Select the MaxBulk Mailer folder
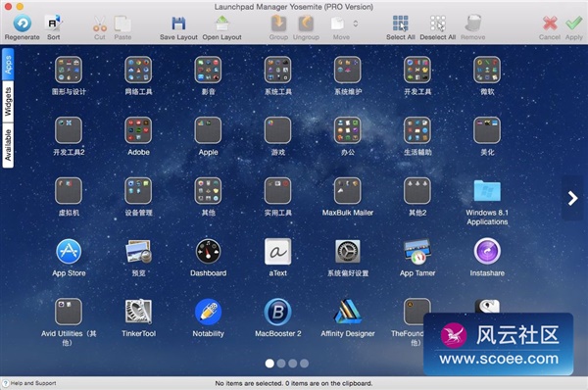Viewport: 588px width, 390px height. [348, 190]
